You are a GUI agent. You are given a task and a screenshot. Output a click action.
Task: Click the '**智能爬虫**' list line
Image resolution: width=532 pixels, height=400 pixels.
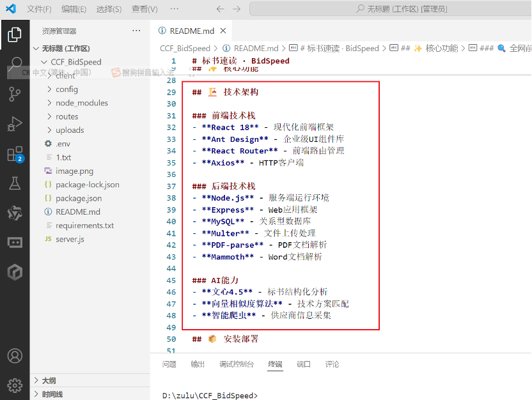pyautogui.click(x=262, y=316)
